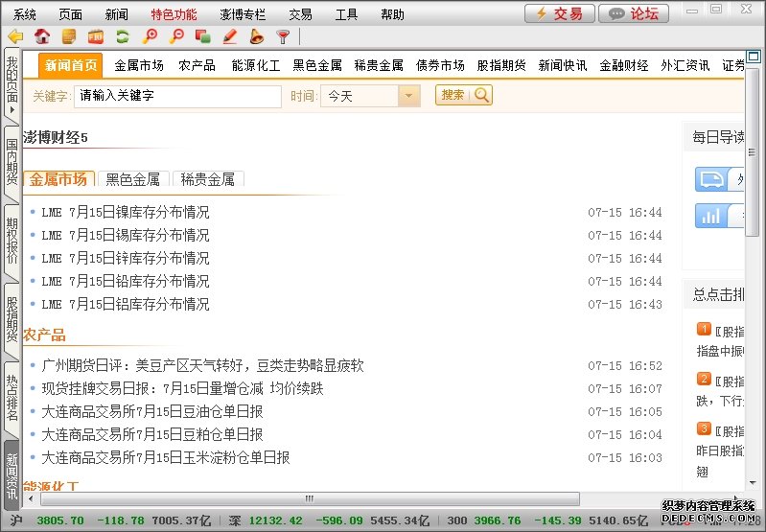Image resolution: width=766 pixels, height=532 pixels.
Task: Click the yellow back arrow icon
Action: (15, 37)
